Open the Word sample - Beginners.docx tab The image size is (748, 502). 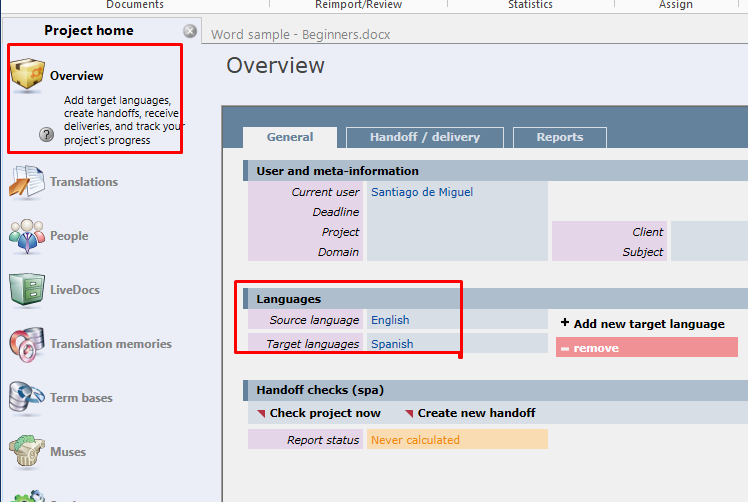pyautogui.click(x=300, y=34)
